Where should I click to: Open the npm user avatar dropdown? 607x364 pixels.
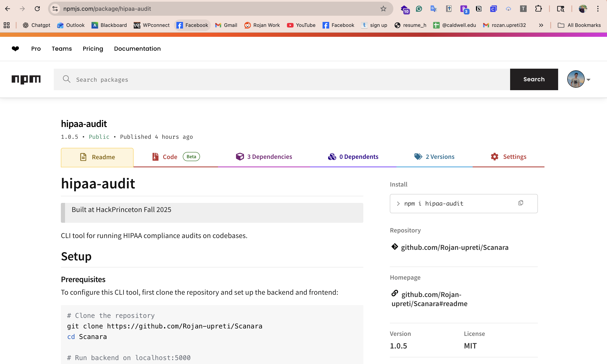coord(579,79)
